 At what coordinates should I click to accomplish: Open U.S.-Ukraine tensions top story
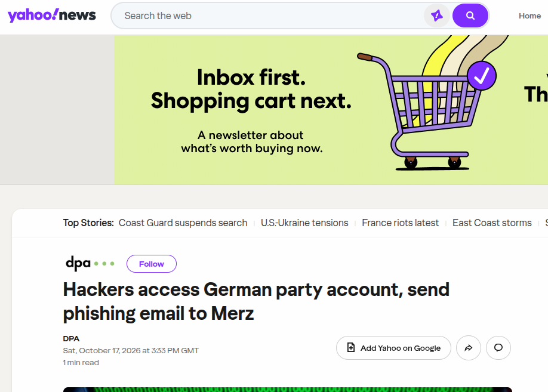pyautogui.click(x=304, y=223)
